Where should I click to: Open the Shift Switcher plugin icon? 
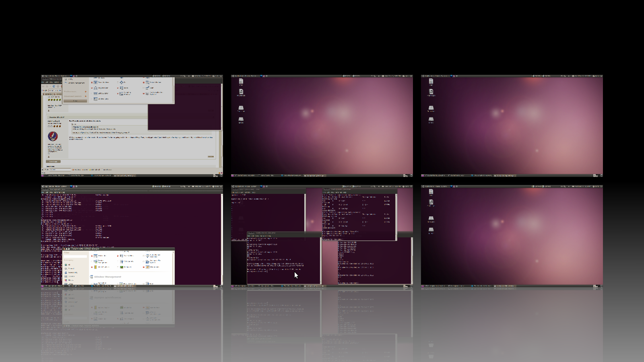[95, 93]
